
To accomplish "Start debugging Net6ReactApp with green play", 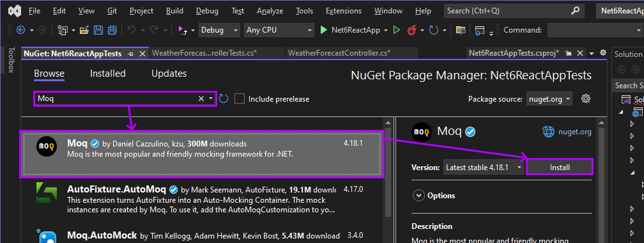I will [324, 30].
